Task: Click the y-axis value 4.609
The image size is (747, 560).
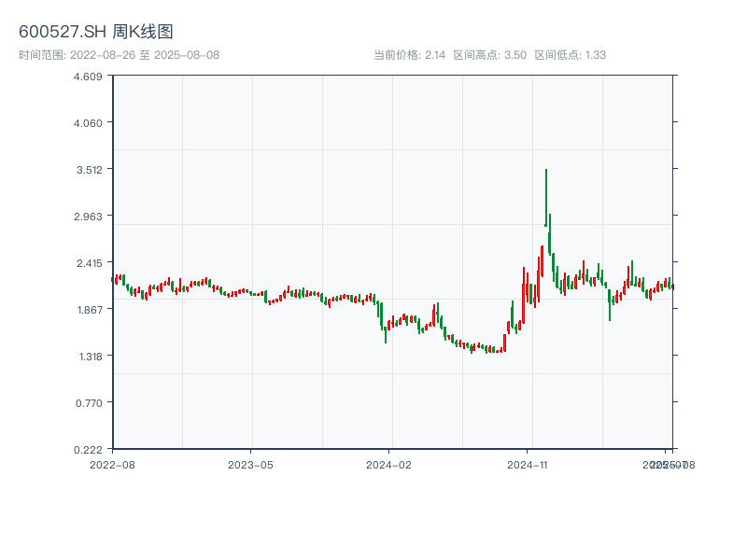Action: [x=88, y=77]
